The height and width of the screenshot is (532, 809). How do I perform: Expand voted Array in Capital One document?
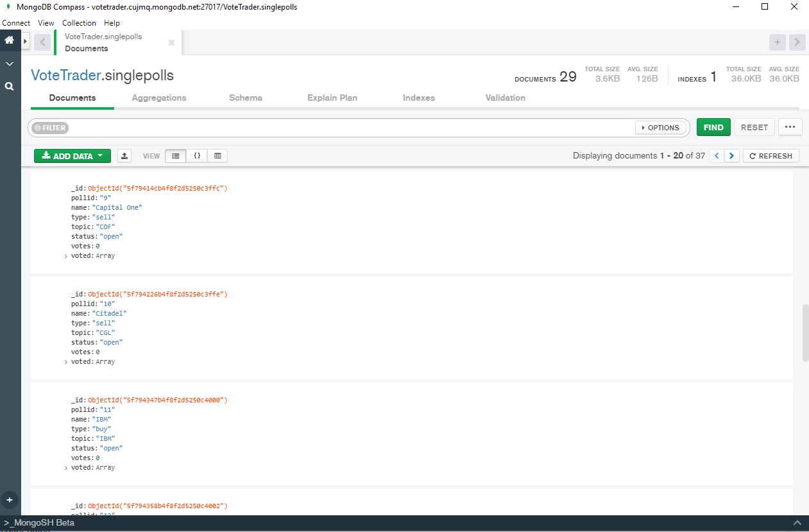[66, 256]
